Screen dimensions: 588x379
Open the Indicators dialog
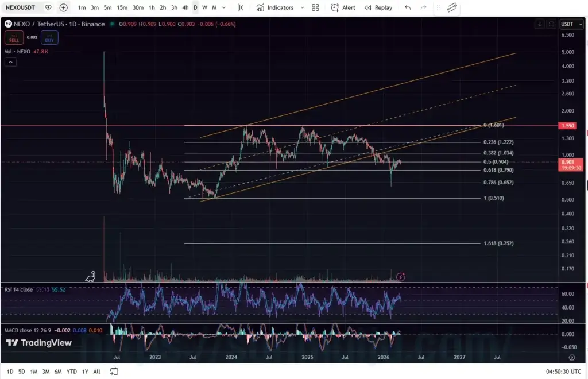[275, 7]
